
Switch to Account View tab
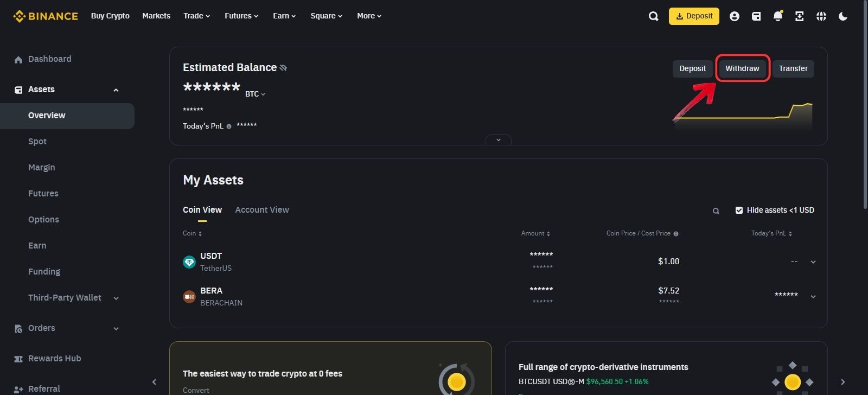262,210
